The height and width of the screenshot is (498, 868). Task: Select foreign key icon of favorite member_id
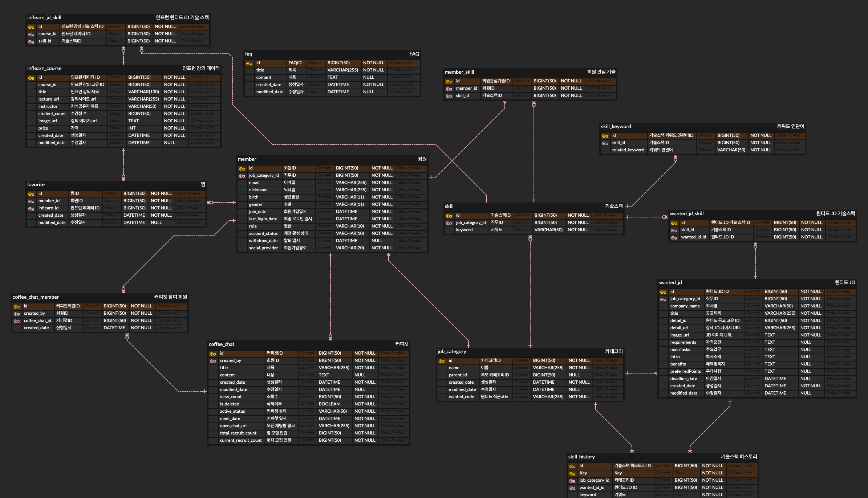coord(31,201)
